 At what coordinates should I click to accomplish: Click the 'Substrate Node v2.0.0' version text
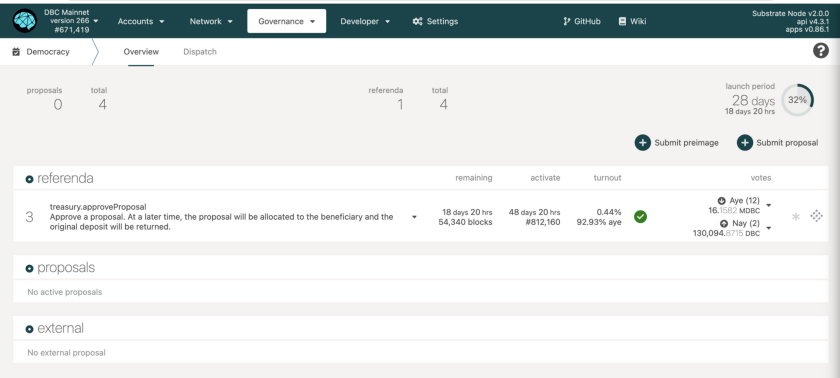pos(790,13)
